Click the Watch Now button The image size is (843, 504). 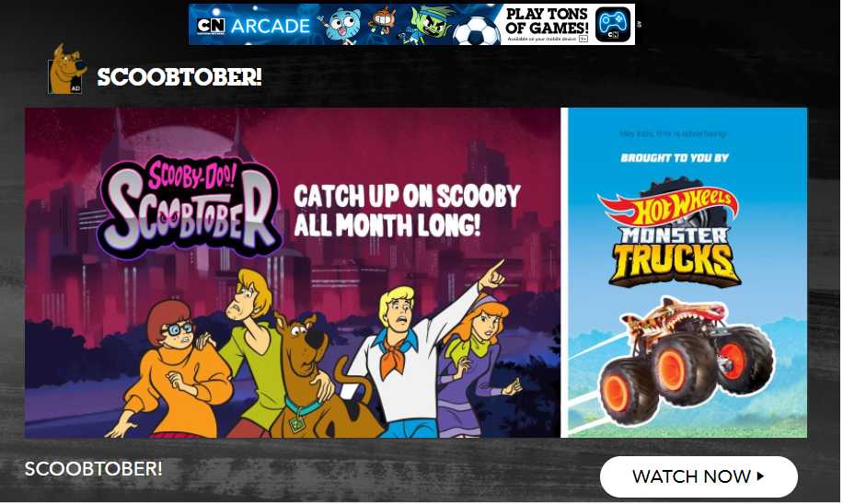[x=699, y=476]
